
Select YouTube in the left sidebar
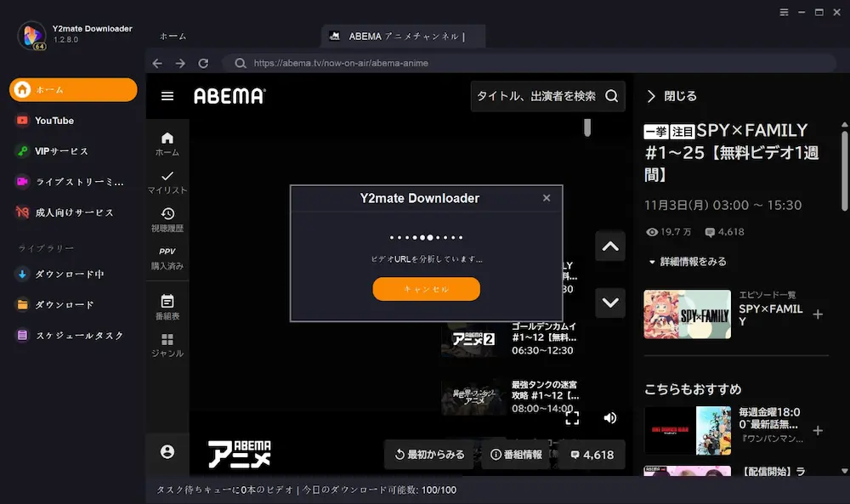pos(54,121)
